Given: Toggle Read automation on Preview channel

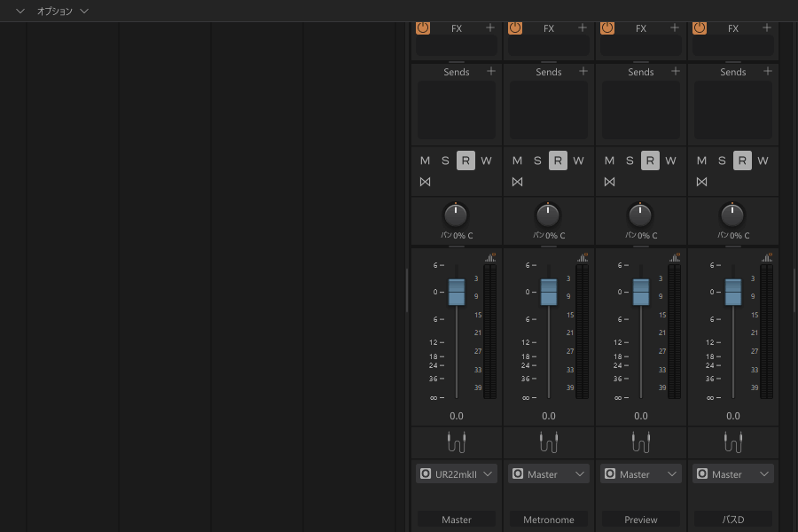Looking at the screenshot, I should click(650, 160).
